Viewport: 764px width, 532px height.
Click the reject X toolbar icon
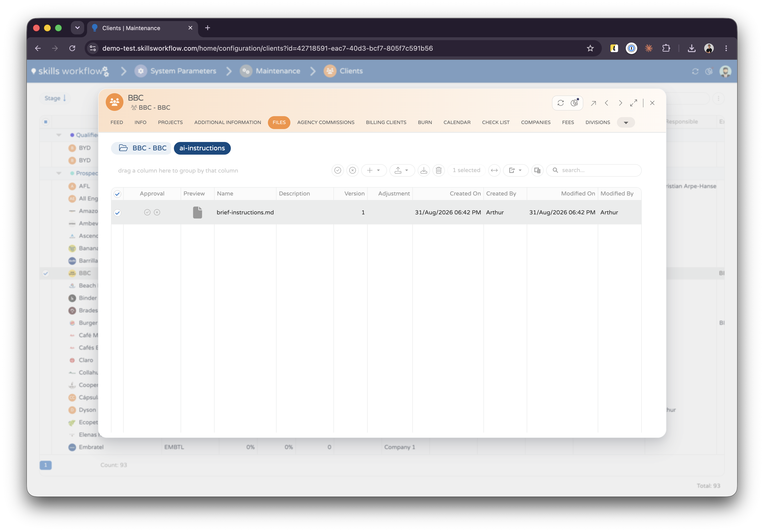point(352,170)
